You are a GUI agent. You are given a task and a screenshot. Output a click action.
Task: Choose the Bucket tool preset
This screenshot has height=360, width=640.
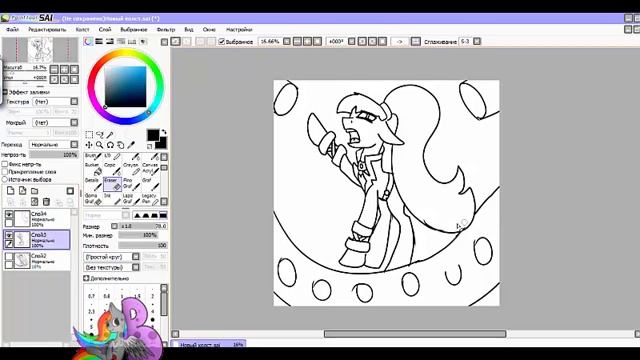[93, 169]
